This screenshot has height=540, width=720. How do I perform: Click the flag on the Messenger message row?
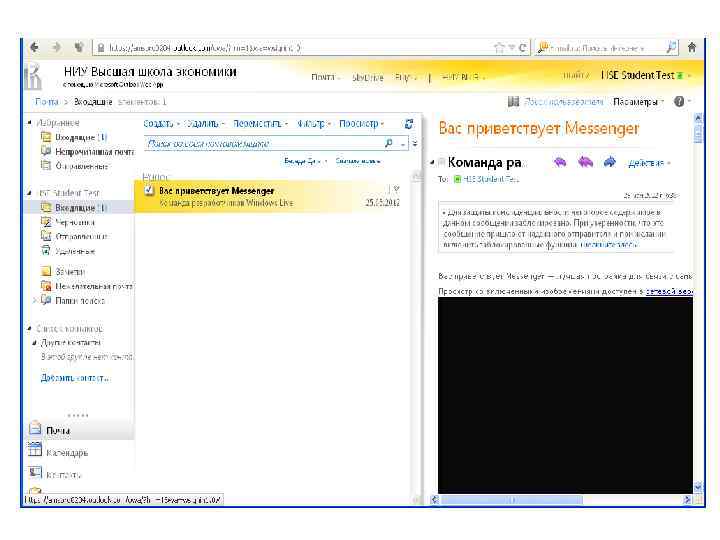[x=397, y=189]
